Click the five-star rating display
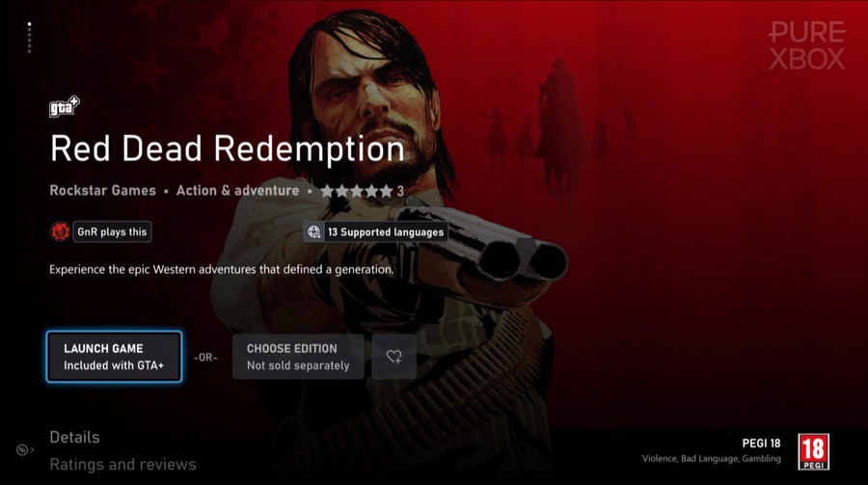Viewport: 868px width, 485px height. coord(357,191)
